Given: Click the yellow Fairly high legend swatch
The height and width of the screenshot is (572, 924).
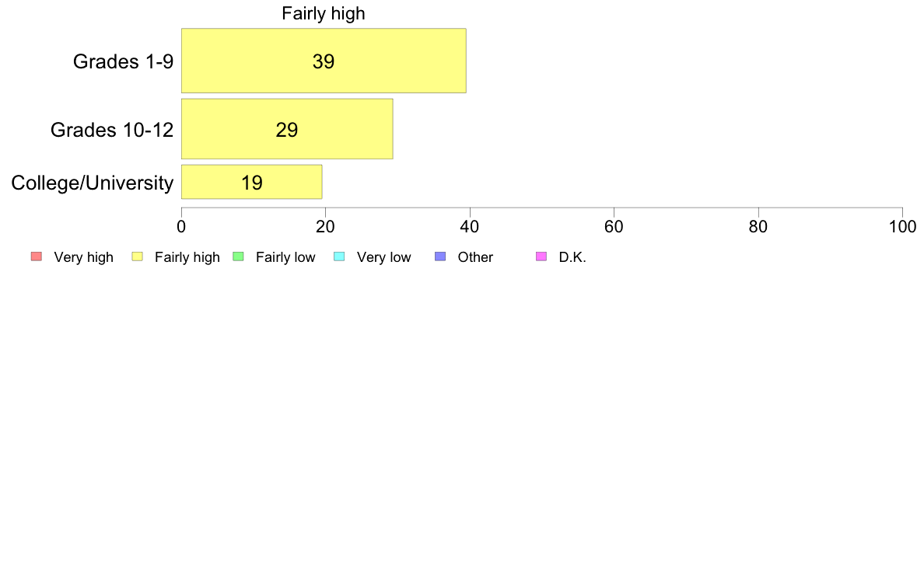Looking at the screenshot, I should [138, 256].
